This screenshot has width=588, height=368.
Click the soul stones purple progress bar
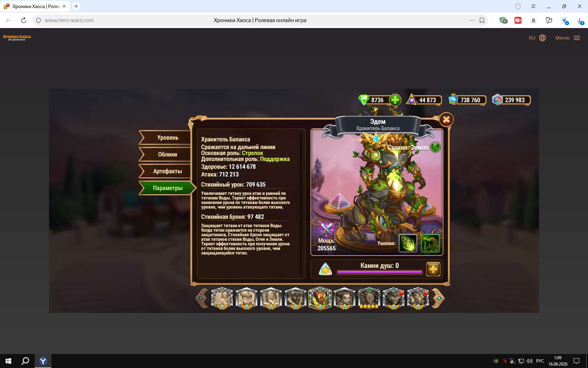pyautogui.click(x=379, y=272)
